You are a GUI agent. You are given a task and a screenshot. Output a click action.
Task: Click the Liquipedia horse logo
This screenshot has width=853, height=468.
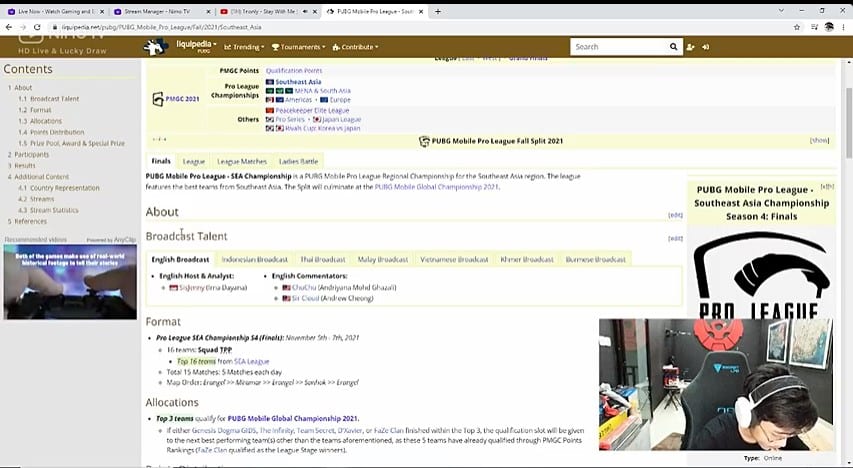pyautogui.click(x=156, y=47)
